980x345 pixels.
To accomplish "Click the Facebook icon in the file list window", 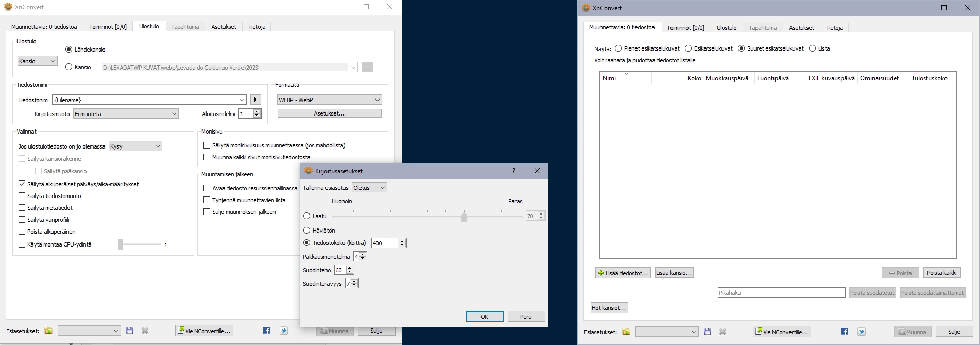I will click(845, 332).
